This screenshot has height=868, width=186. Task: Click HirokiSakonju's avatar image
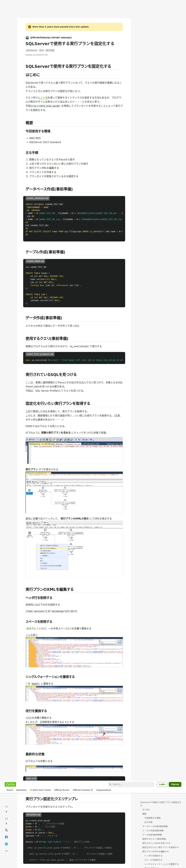[27, 37]
